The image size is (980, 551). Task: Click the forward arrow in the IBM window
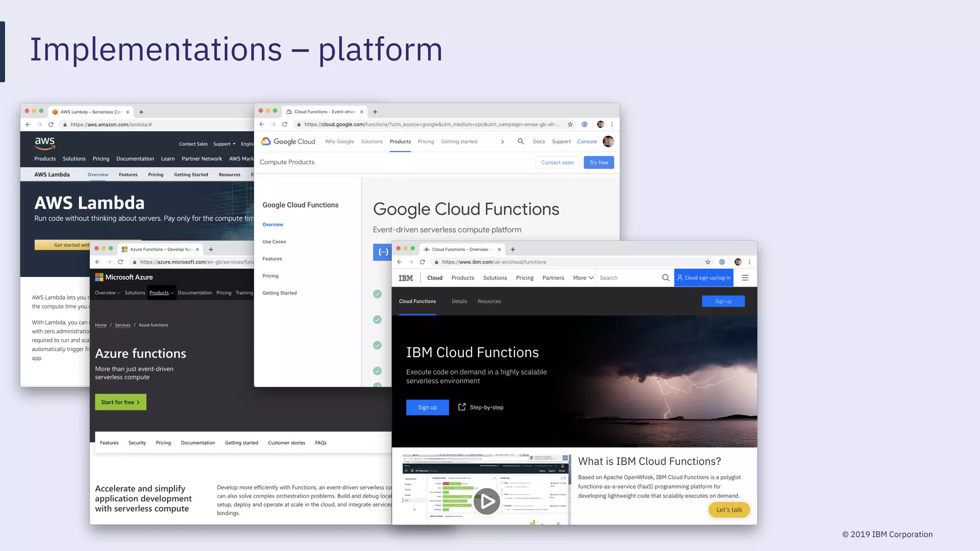[411, 262]
